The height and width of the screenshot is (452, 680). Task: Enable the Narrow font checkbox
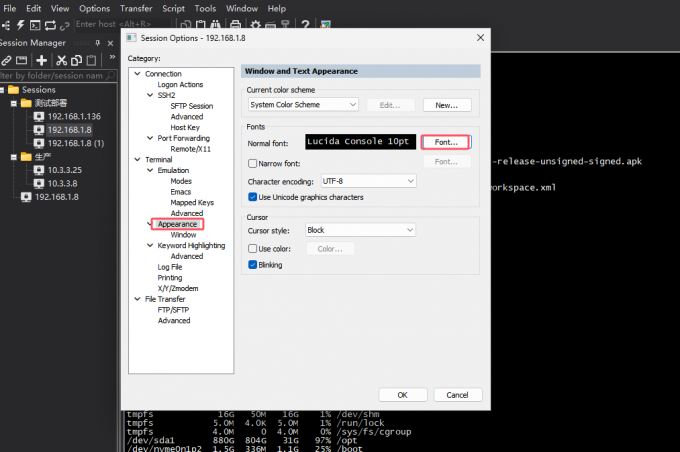252,164
